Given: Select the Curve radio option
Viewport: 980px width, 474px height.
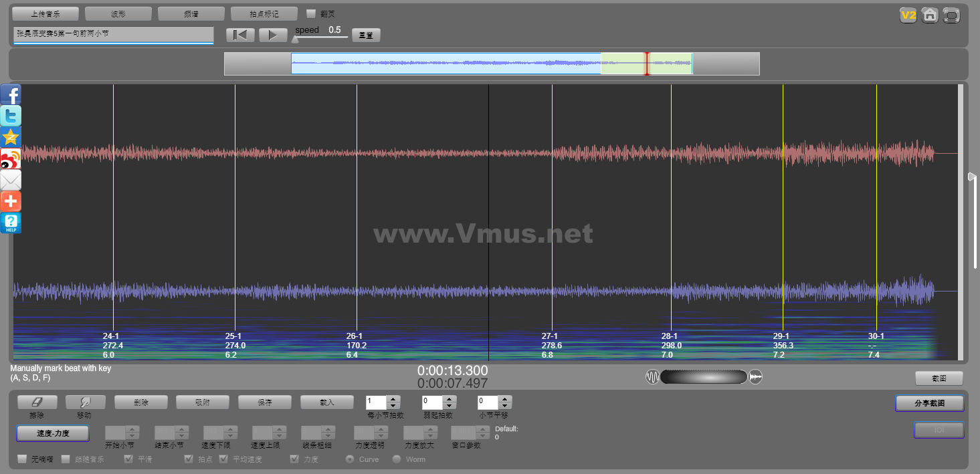Looking at the screenshot, I should coord(349,459).
